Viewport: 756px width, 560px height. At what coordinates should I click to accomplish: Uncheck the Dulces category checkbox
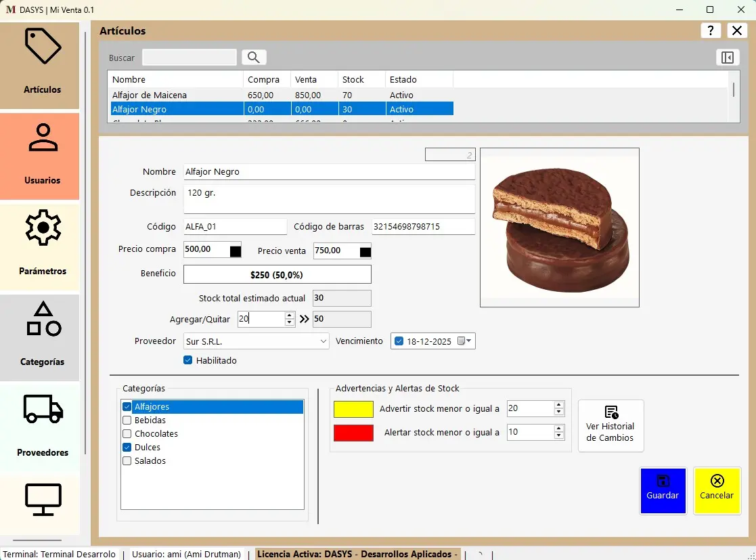tap(127, 448)
